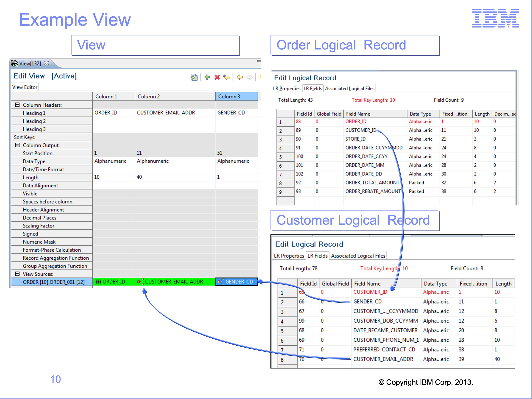532x399 pixels.
Task: Click the yellow left arrow icon
Action: click(240, 77)
